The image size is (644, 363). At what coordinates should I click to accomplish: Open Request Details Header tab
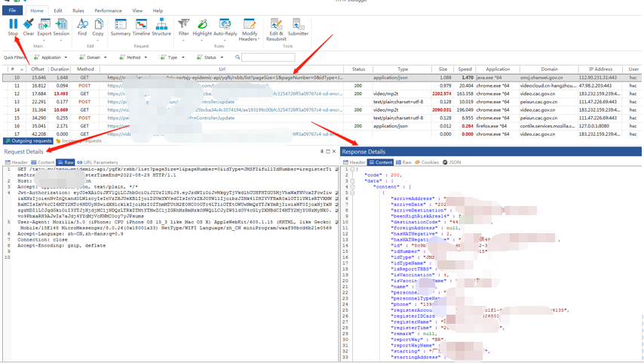(17, 162)
